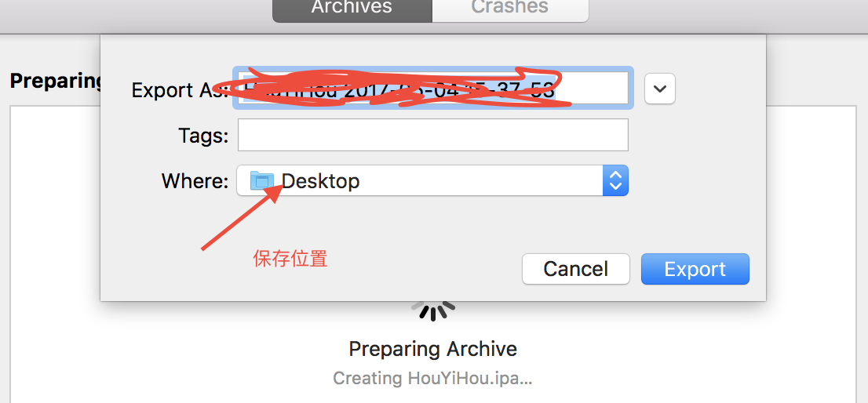The image size is (868, 403).
Task: Click the spinning progress indicator
Action: click(x=433, y=310)
